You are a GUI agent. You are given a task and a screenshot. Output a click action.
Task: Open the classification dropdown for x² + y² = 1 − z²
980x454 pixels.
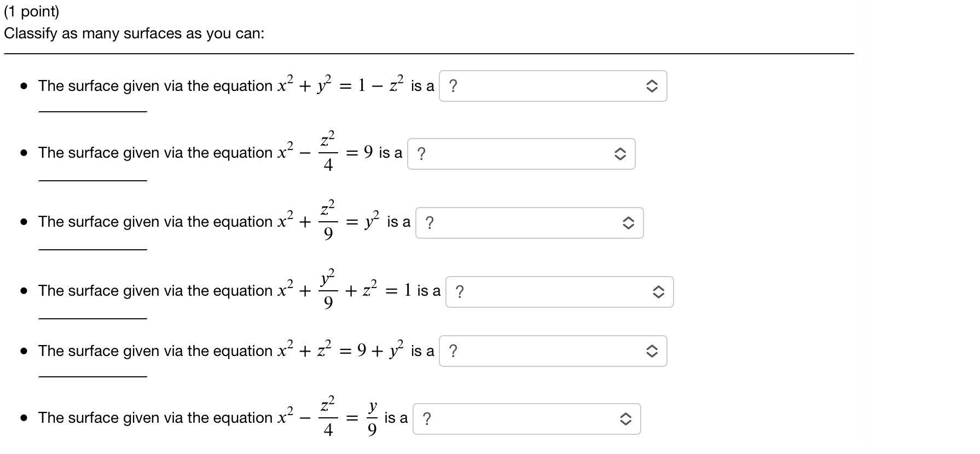(x=553, y=86)
